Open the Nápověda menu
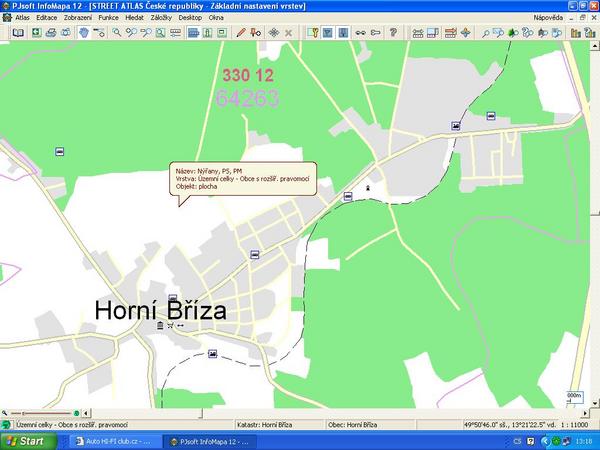 coord(548,18)
